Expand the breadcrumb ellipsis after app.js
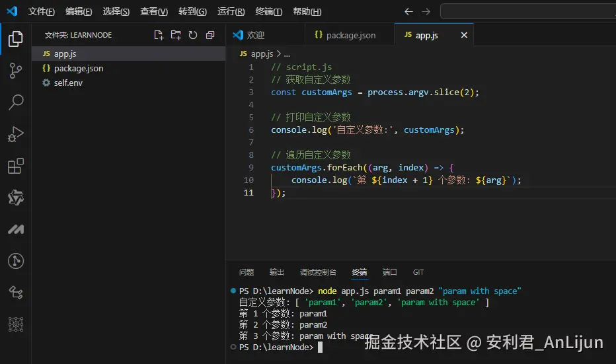 click(287, 55)
